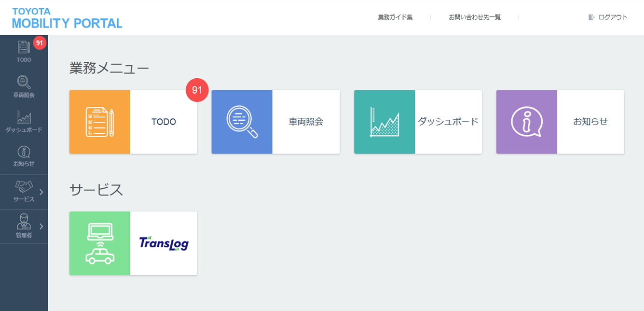This screenshot has width=644, height=311.
Task: Select the ダッシュボード tile label
Action: coord(448,122)
